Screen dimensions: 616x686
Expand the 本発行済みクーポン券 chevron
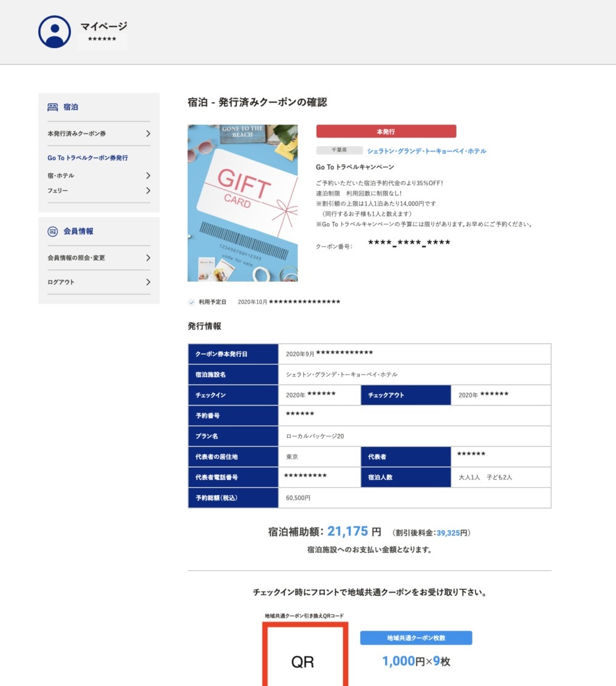tap(148, 133)
